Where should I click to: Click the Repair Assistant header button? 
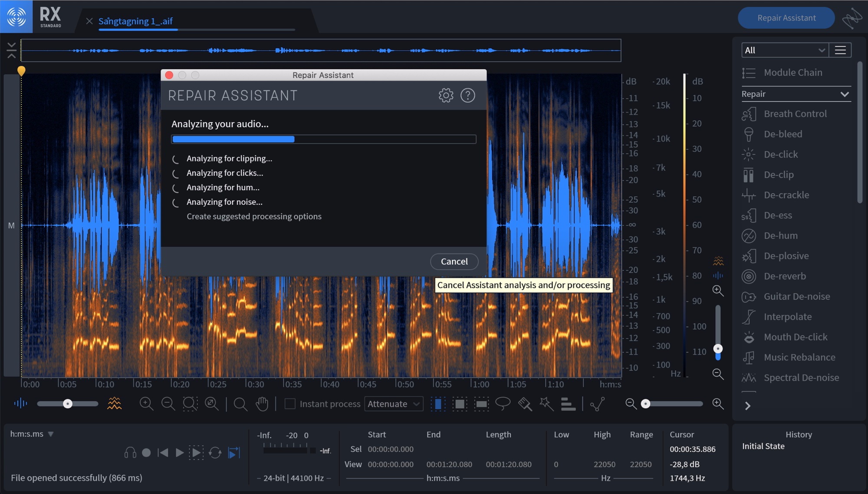tap(786, 18)
